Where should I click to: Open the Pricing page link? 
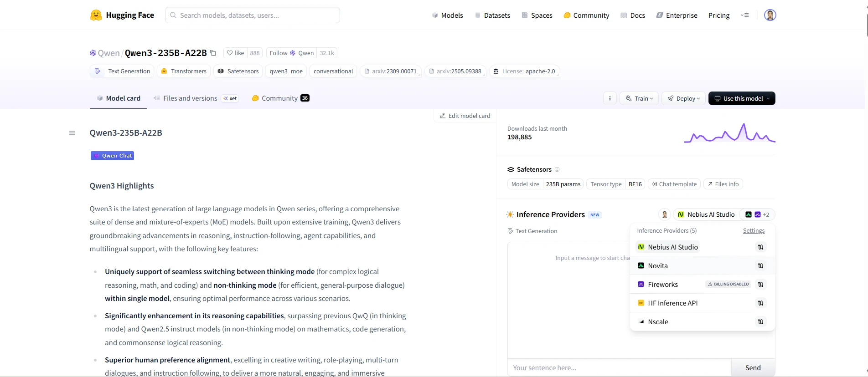(719, 15)
